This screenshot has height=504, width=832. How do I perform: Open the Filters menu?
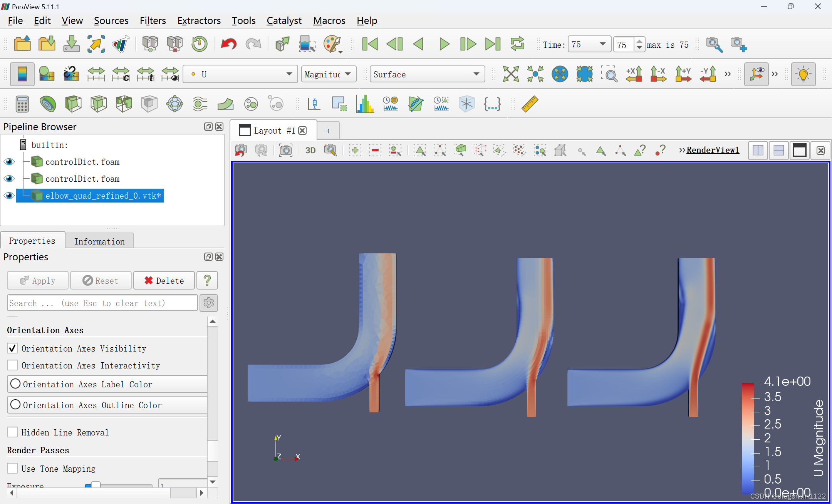point(153,20)
